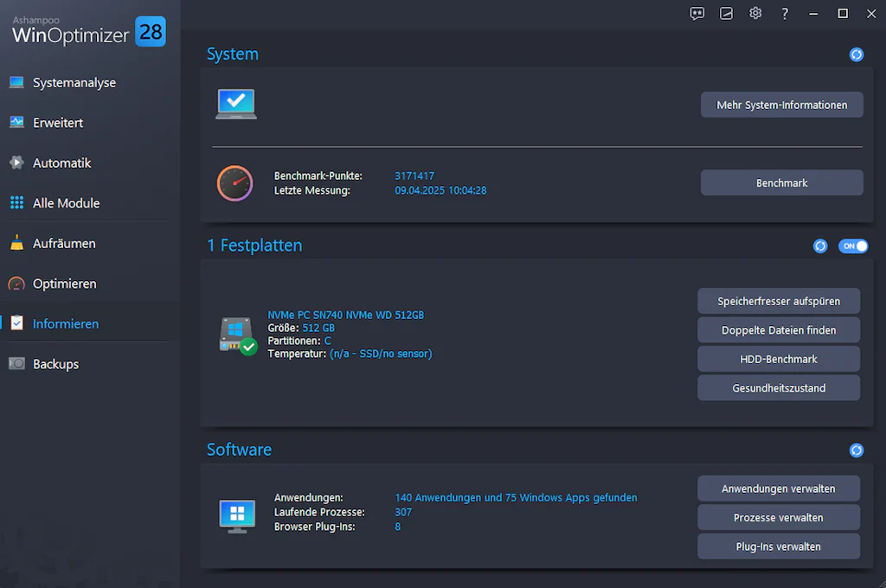Click the Software section heading
The image size is (886, 588).
tap(239, 450)
